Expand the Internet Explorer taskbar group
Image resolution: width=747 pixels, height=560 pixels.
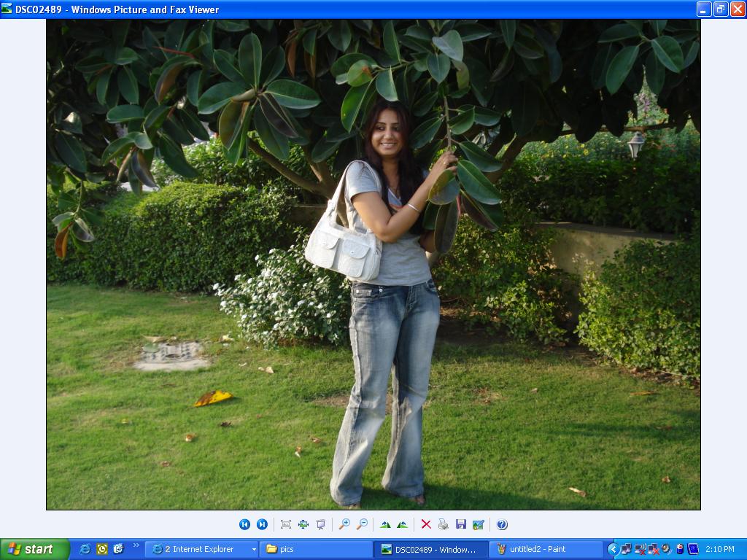pos(254,550)
